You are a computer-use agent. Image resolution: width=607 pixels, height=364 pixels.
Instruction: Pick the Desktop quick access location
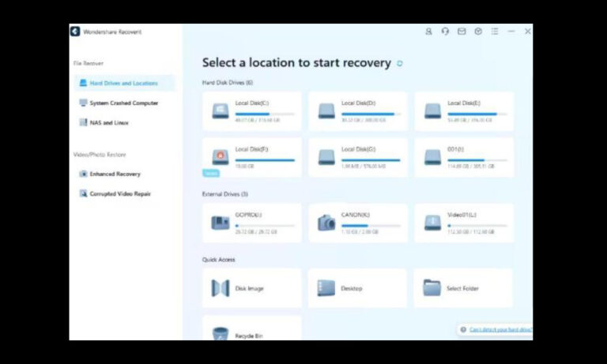point(357,288)
